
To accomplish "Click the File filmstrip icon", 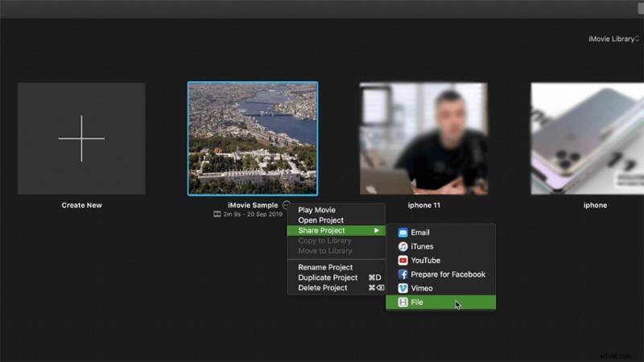I will [x=402, y=302].
